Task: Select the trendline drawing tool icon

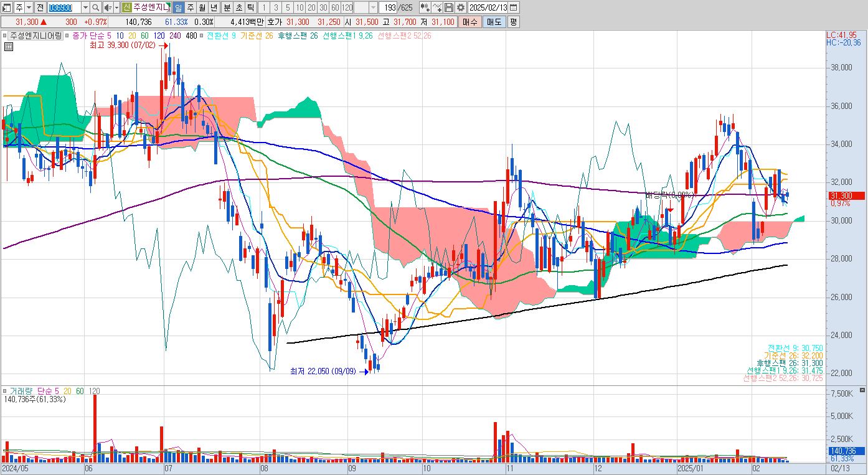Action: [436, 7]
